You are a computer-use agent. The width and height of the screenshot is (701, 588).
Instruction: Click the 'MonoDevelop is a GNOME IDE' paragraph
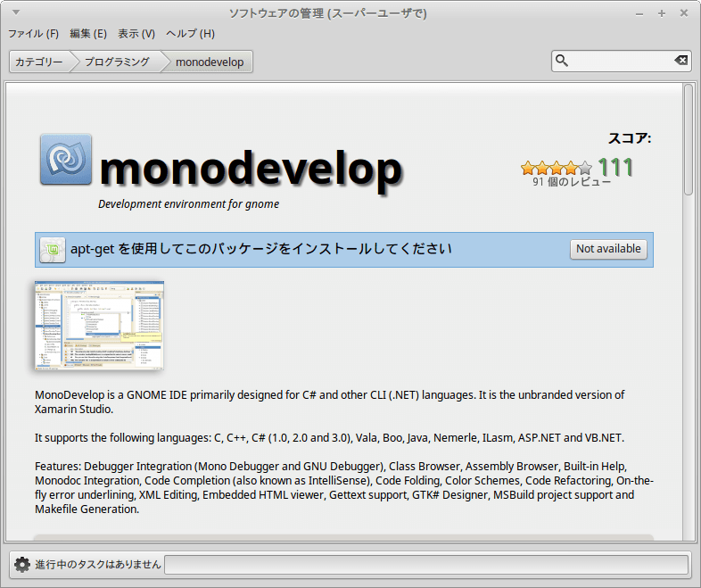point(329,402)
